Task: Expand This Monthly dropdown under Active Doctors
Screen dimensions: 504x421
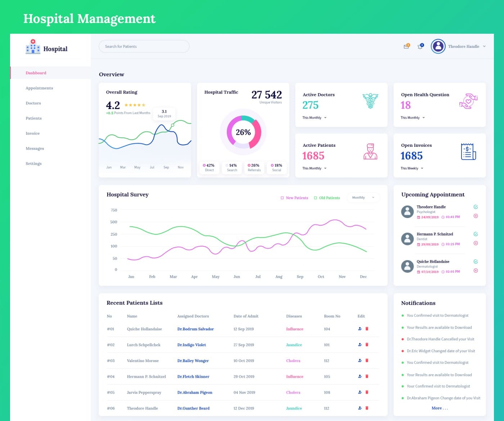Action: click(x=314, y=118)
